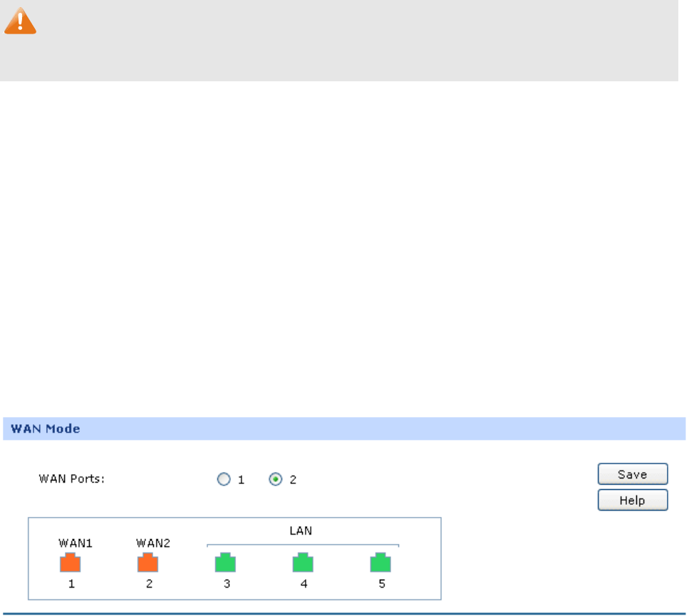This screenshot has height=616, width=689.
Task: Select the WAN1 port 1 icon
Action: click(x=71, y=563)
